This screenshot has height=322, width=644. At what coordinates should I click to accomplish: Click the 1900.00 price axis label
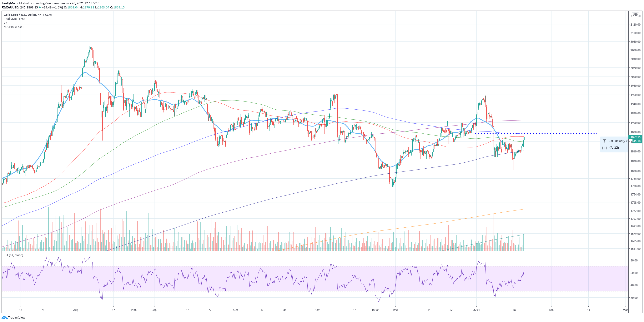click(635, 123)
